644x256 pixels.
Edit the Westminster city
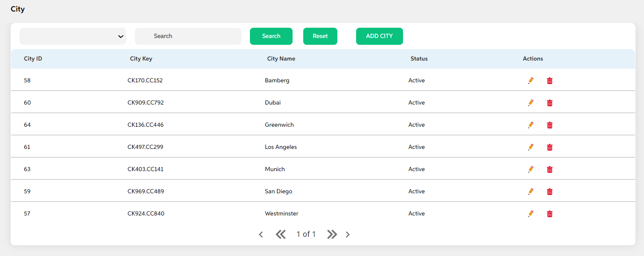531,214
